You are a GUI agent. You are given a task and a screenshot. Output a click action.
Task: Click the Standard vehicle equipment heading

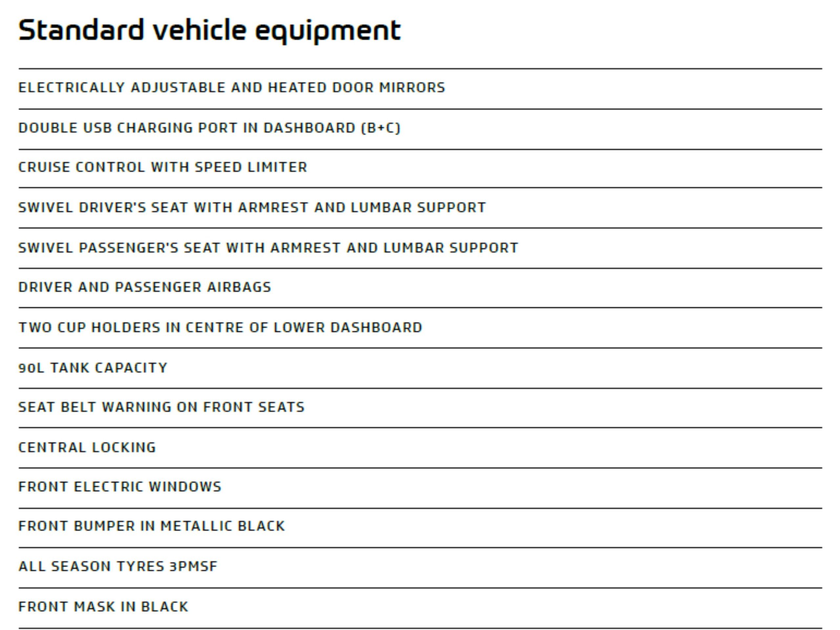(x=210, y=31)
